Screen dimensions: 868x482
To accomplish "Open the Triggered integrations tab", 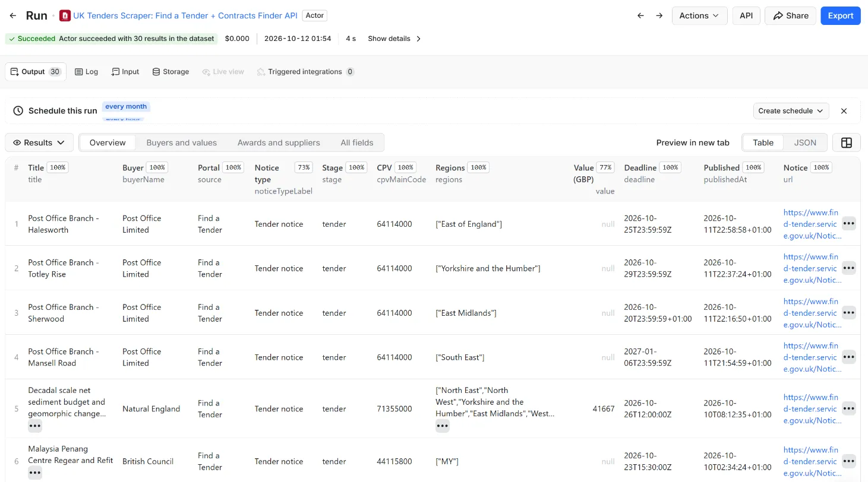I will [305, 72].
